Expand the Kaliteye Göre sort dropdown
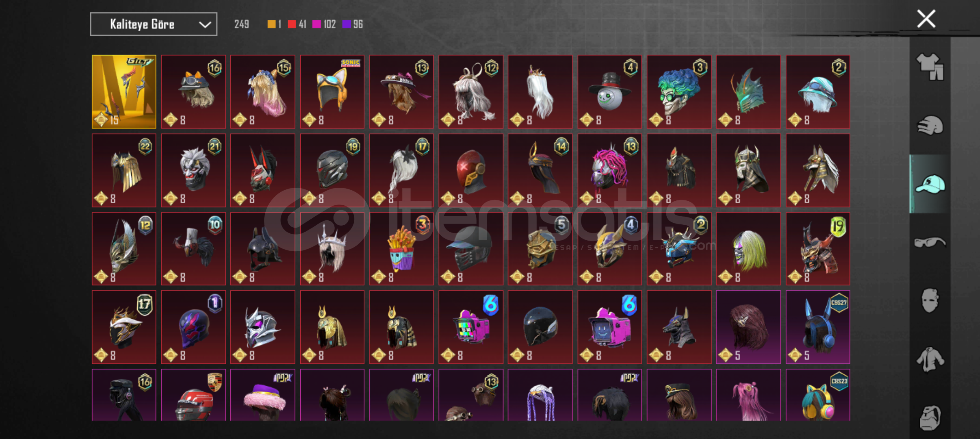Viewport: 980px width, 439px height. pos(154,24)
